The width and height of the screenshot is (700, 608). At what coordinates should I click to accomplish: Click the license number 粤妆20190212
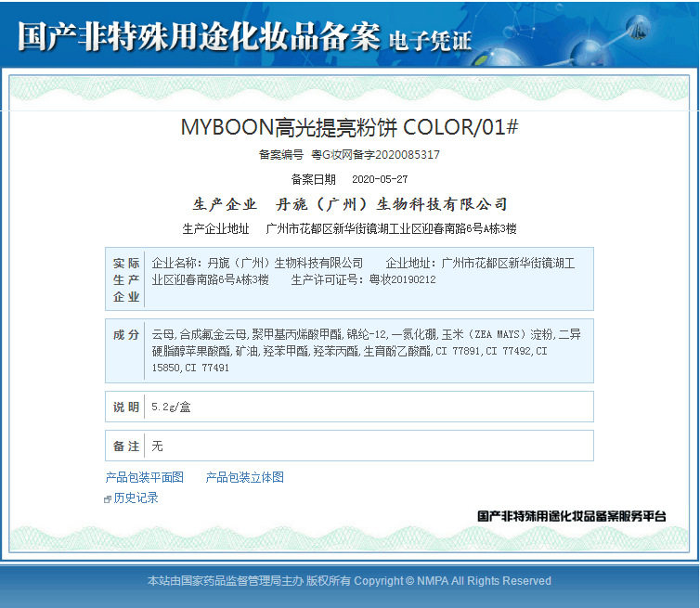point(402,280)
